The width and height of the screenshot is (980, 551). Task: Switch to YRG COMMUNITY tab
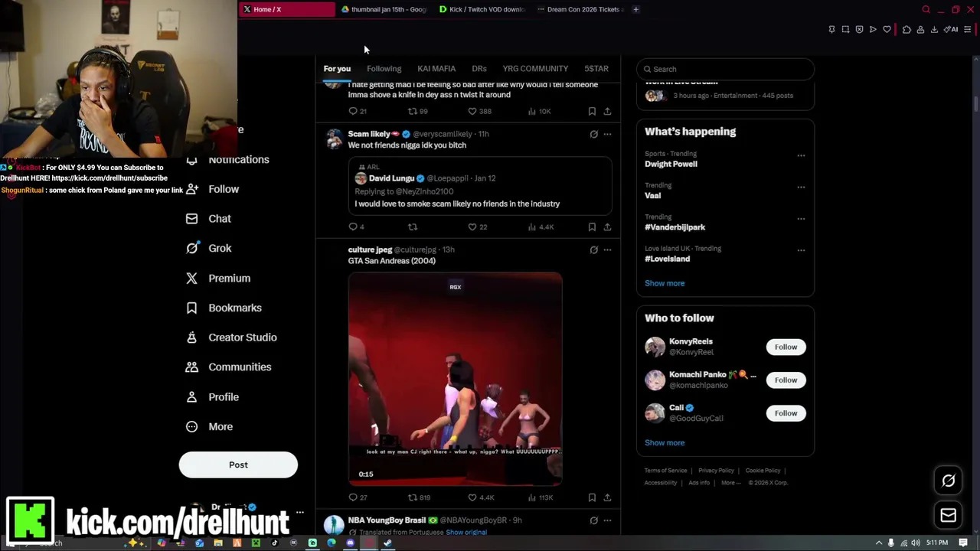coord(535,69)
